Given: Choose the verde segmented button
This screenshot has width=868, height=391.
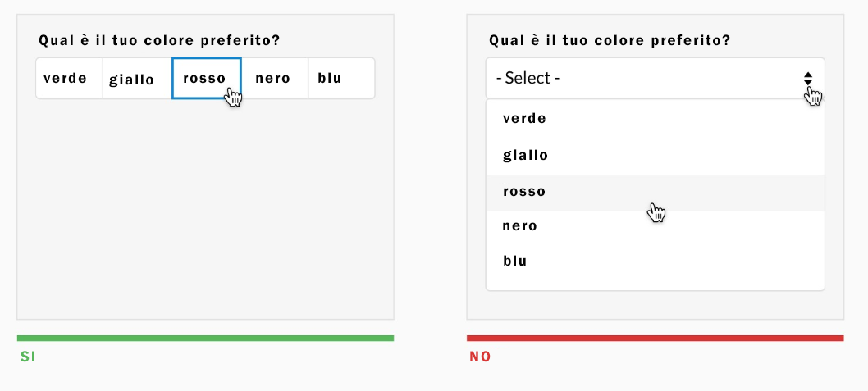Looking at the screenshot, I should pos(69,78).
